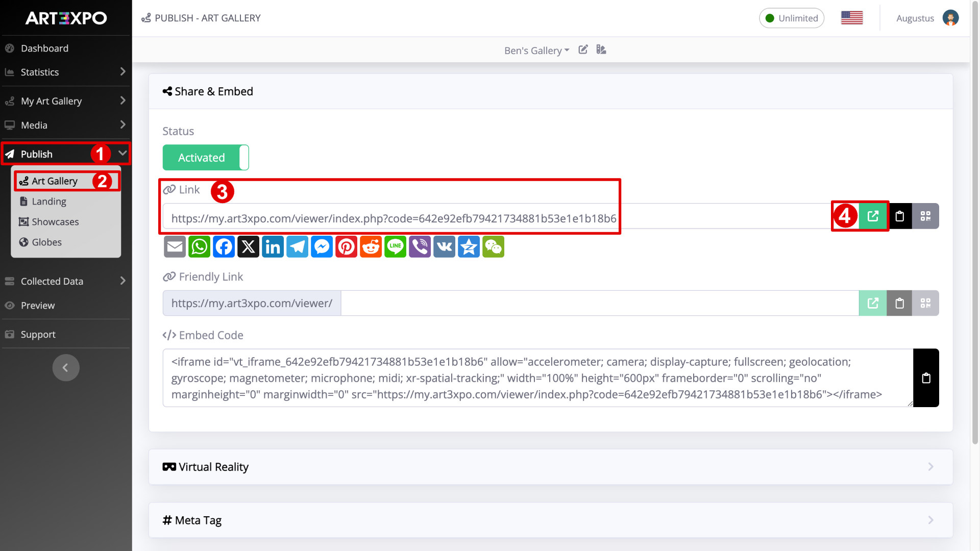Click the friendly link text input
Viewport: 980px width, 551px height.
click(600, 303)
